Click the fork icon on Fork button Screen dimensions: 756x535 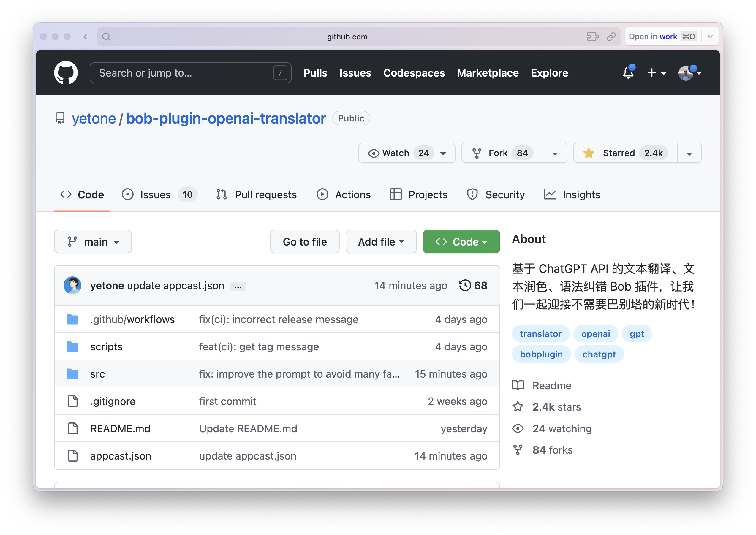pos(477,153)
